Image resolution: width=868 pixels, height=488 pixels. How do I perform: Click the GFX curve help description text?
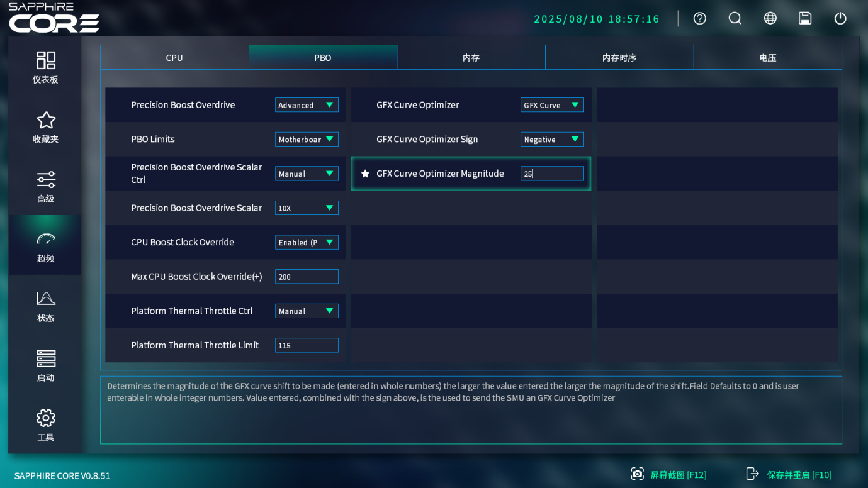click(453, 392)
